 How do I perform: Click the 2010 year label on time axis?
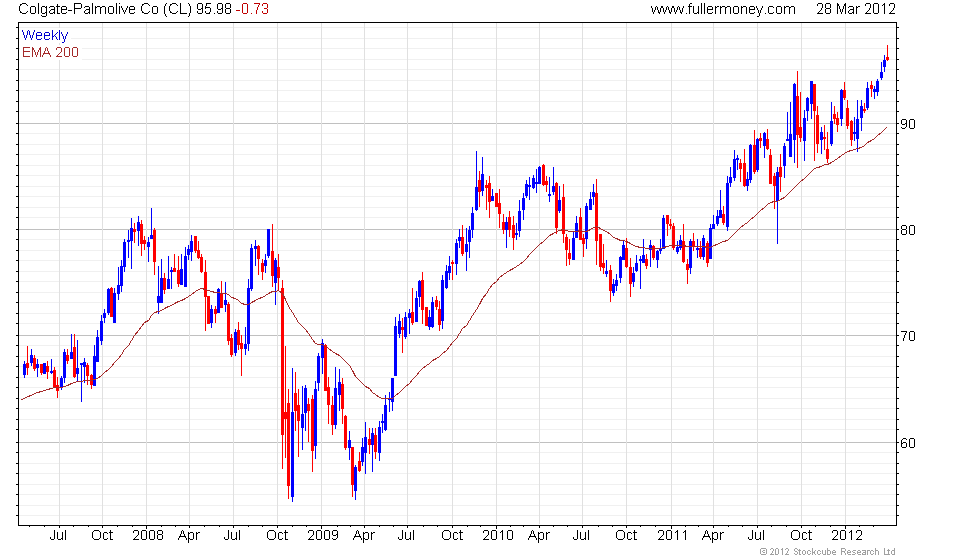click(498, 536)
